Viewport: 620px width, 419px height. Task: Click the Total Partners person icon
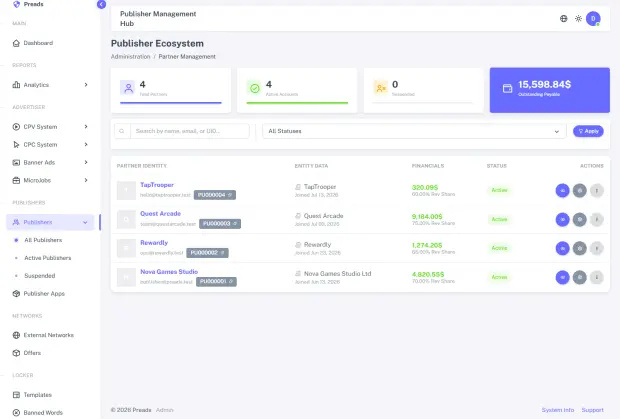(128, 88)
